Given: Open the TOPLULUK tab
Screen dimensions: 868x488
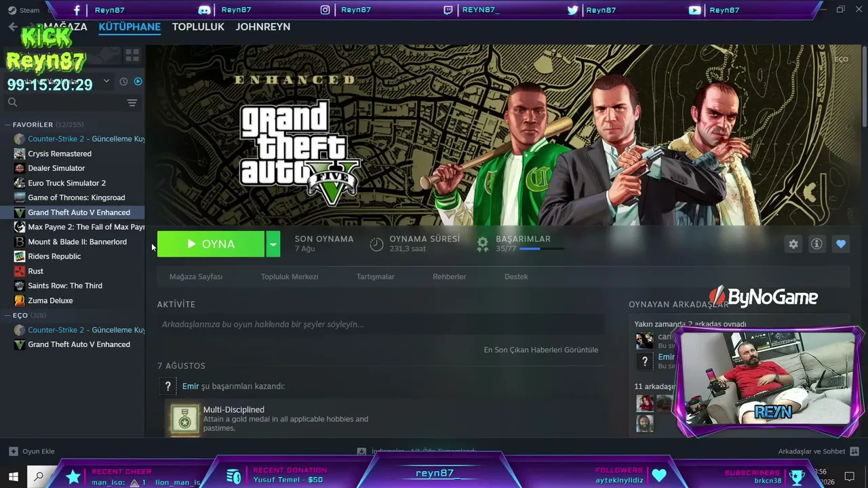Looking at the screenshot, I should (x=198, y=26).
